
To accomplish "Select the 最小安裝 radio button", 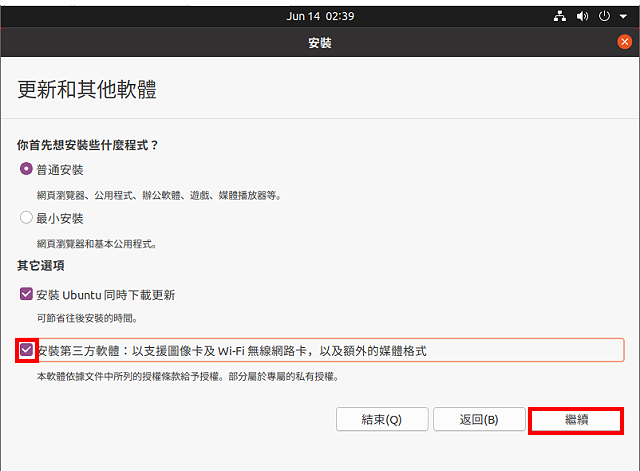I will (26, 218).
